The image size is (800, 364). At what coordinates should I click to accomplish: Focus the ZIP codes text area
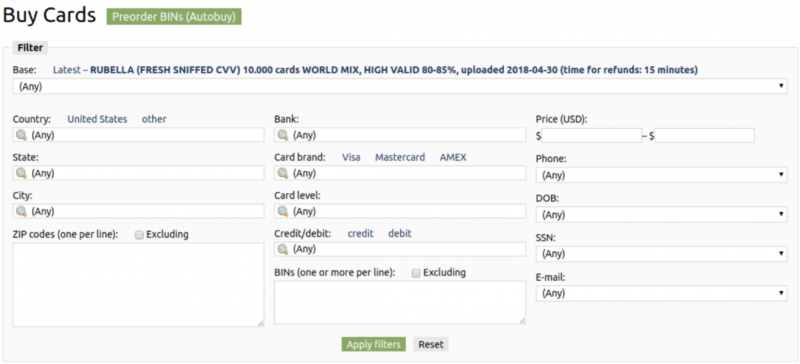(138, 285)
